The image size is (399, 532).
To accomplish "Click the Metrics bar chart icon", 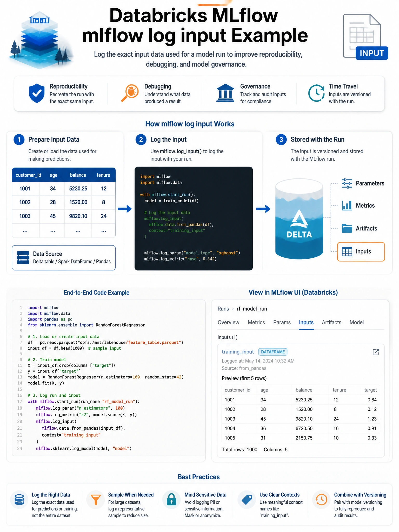I will click(x=347, y=205).
